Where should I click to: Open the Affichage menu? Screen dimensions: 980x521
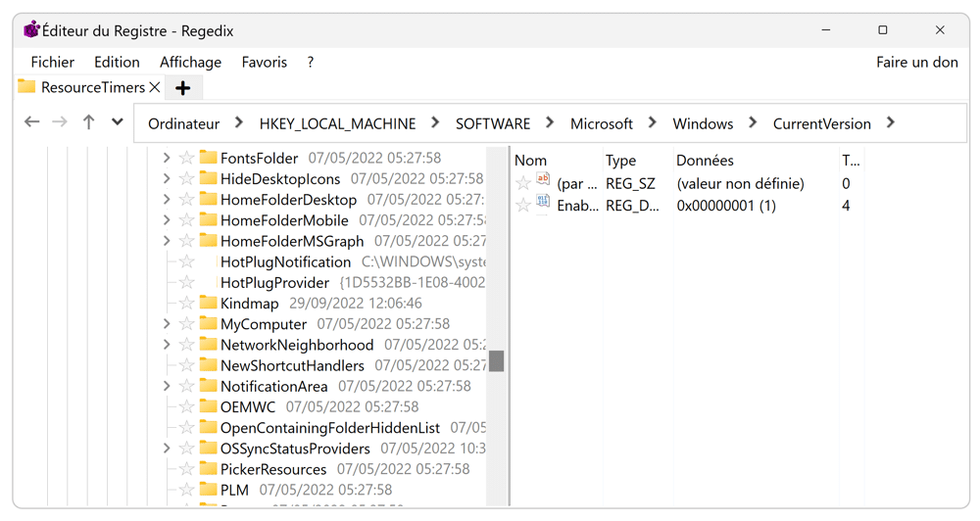[x=191, y=62]
